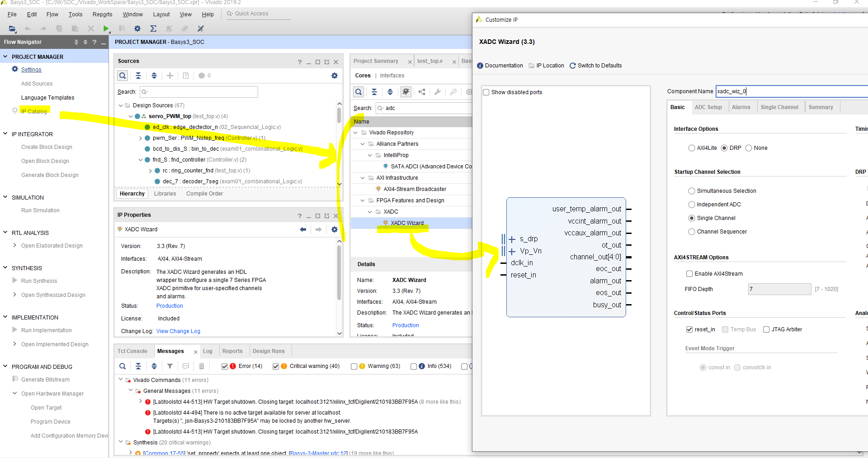Go back in IP Properties panel
This screenshot has width=868, height=458.
coord(303,229)
